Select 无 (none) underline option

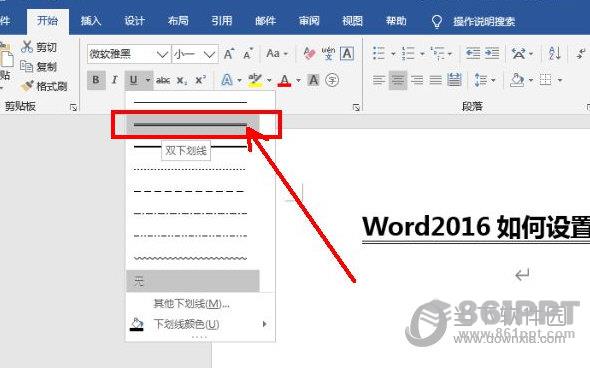193,281
